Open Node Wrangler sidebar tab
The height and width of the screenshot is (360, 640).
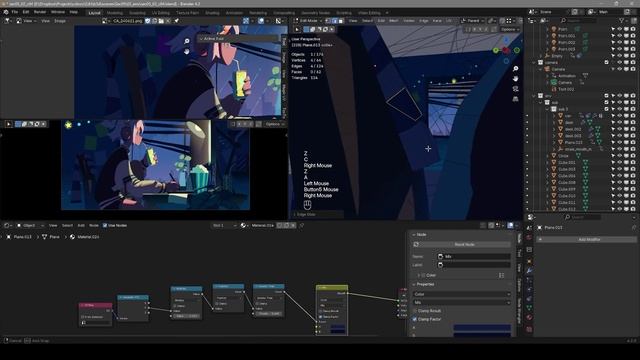pos(520,312)
